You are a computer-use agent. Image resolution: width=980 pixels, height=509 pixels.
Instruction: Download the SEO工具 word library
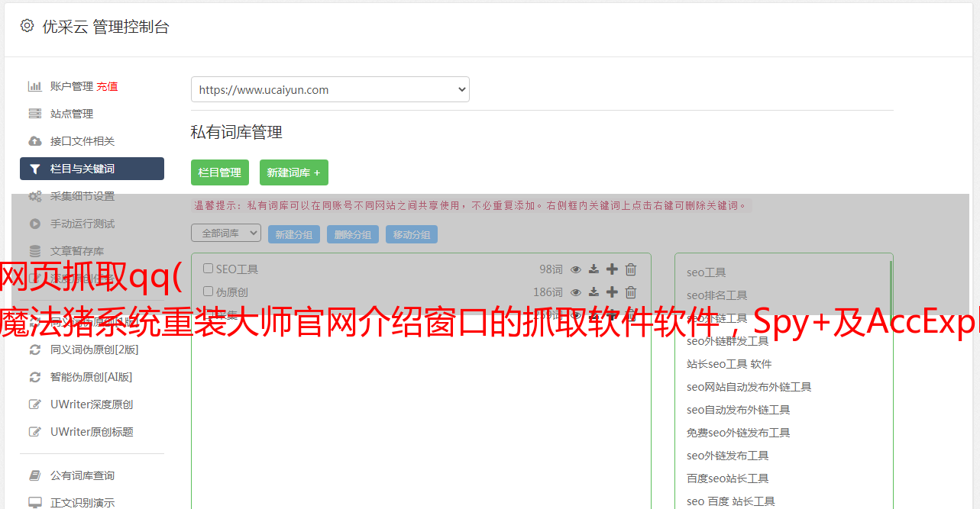coord(593,269)
